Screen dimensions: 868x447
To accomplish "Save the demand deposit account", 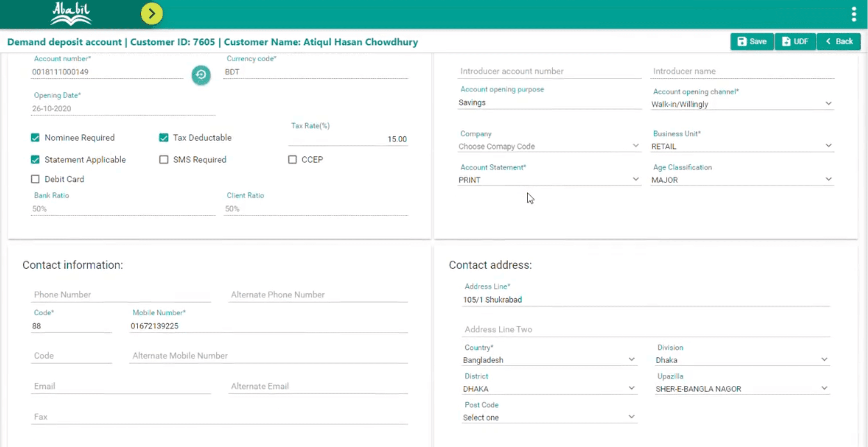I will click(752, 41).
